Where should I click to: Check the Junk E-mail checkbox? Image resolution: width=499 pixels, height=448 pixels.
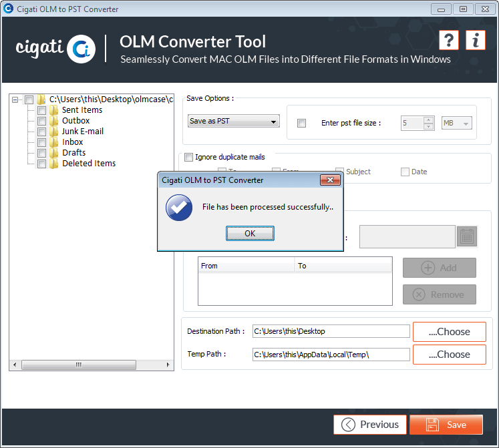[41, 132]
